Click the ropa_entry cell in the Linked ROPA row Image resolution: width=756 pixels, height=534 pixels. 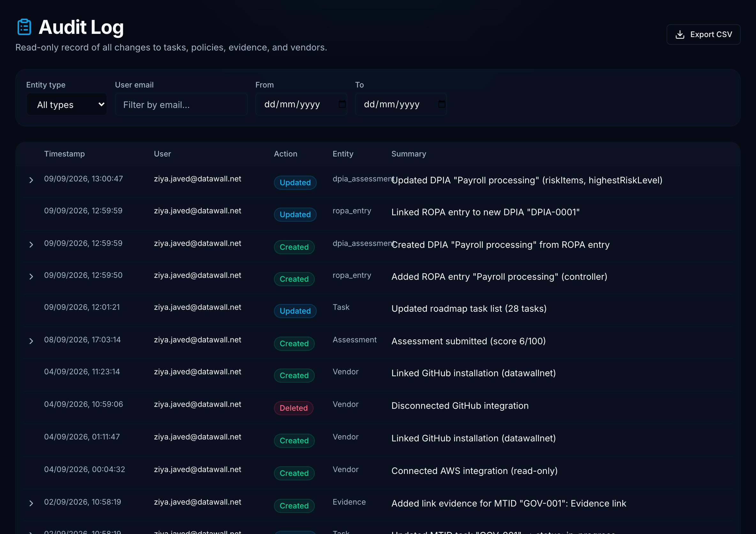tap(352, 211)
